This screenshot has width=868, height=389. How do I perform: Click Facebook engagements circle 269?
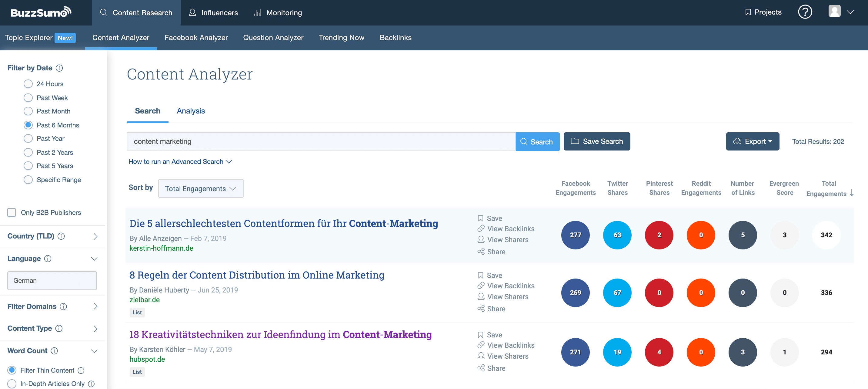coord(575,293)
